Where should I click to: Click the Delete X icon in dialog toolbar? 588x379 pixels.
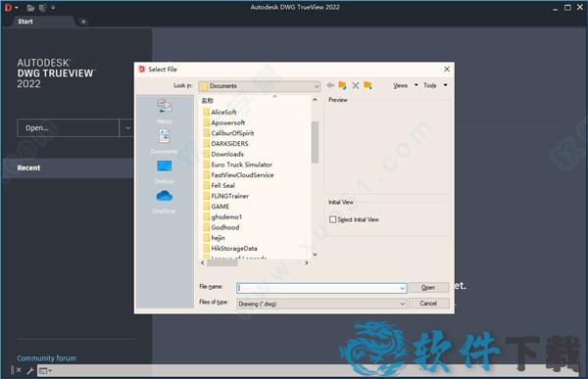356,85
